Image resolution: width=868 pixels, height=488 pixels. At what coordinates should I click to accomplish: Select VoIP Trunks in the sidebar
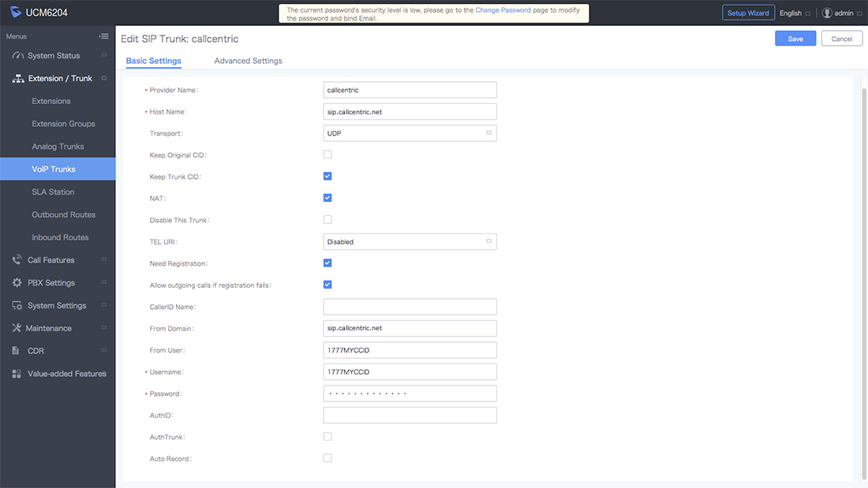coord(58,169)
